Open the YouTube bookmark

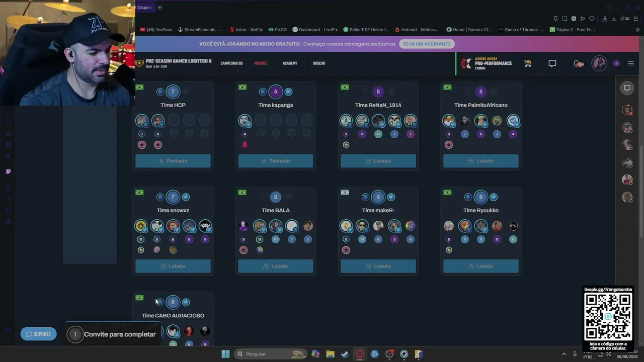tap(156, 30)
